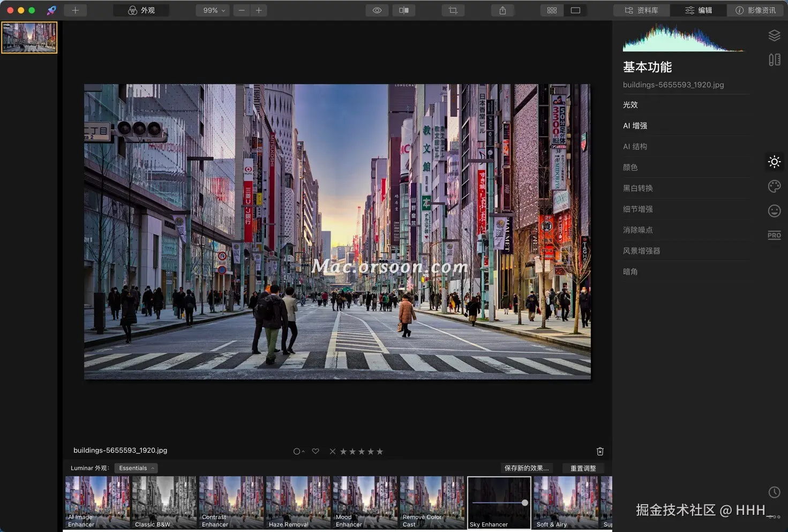Viewport: 788px width, 532px height.
Task: Switch to the 资料库 tab
Action: tap(642, 10)
